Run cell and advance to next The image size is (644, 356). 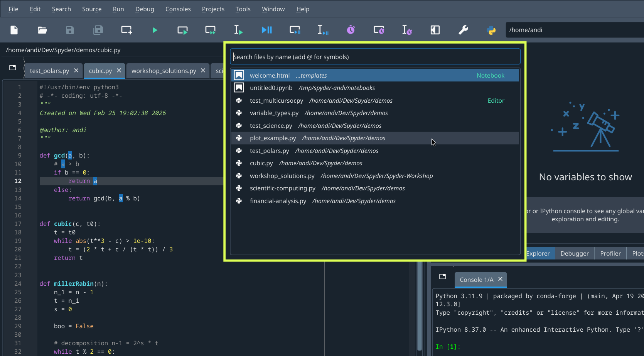point(210,30)
